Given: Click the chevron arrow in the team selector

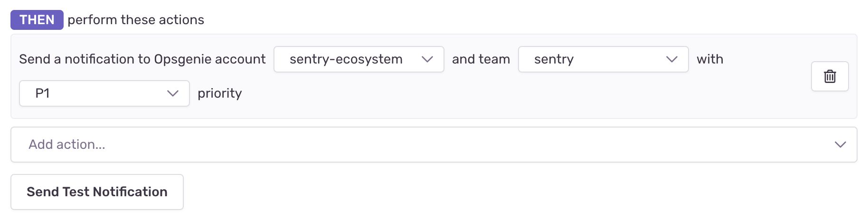Looking at the screenshot, I should tap(671, 59).
